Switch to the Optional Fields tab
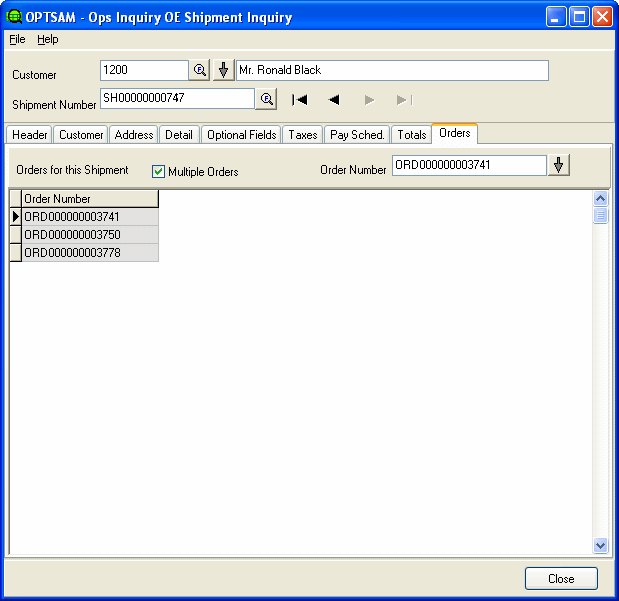 241,135
